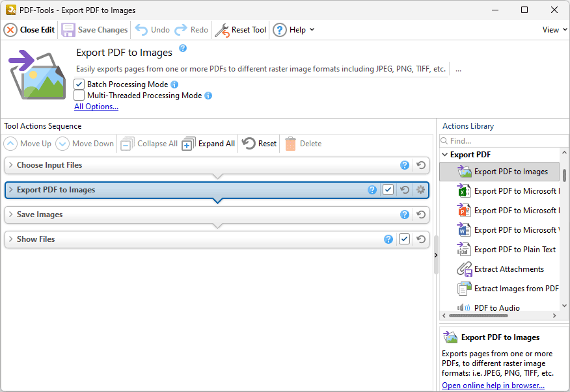Click Expand All in the sequence toolbar
The width and height of the screenshot is (570, 392).
[x=209, y=144]
